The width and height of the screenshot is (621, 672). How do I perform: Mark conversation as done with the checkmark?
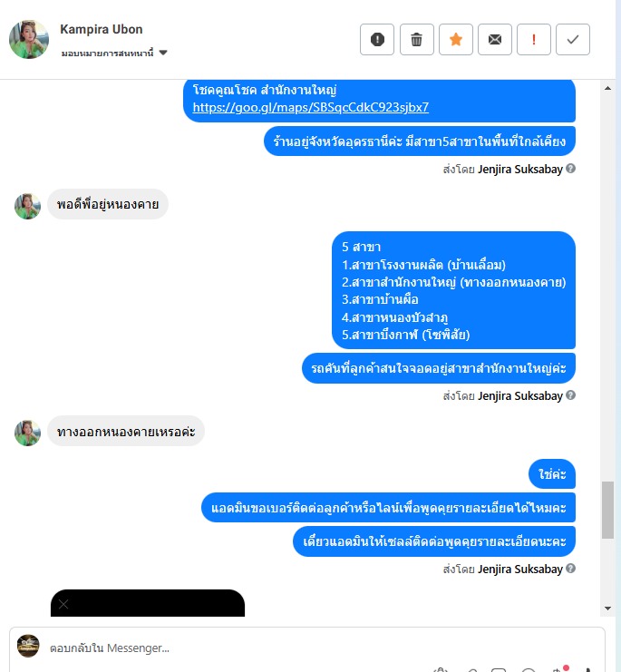point(573,39)
